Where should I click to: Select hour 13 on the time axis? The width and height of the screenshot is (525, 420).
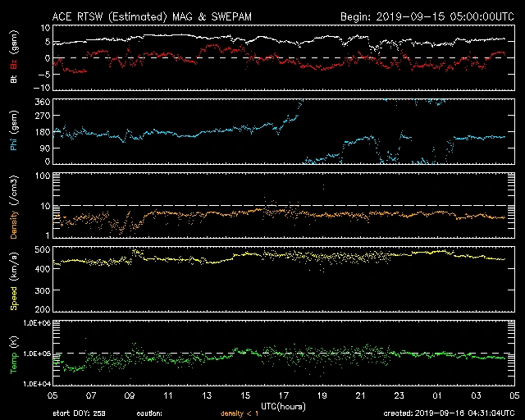click(207, 395)
